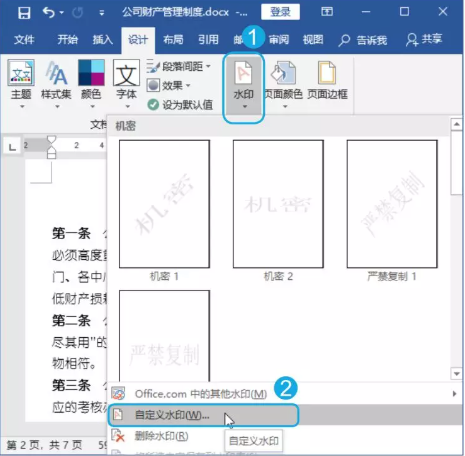Click the 页面颜色 page color icon

(x=284, y=73)
